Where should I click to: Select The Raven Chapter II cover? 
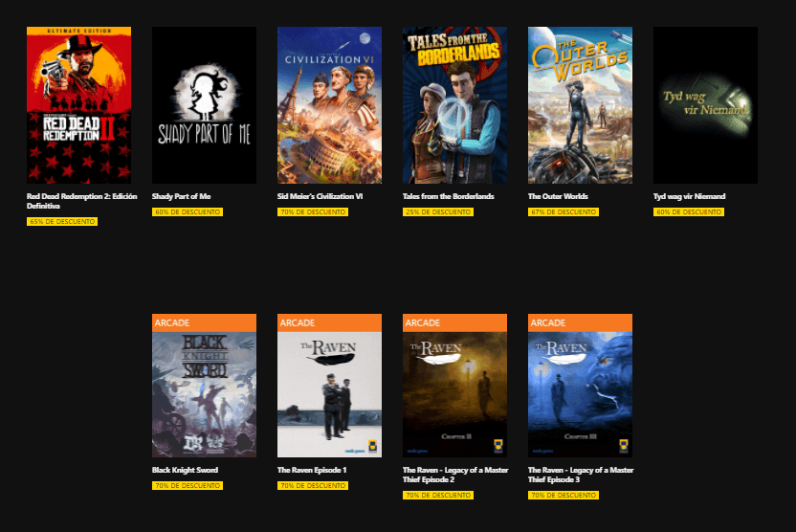(x=454, y=386)
